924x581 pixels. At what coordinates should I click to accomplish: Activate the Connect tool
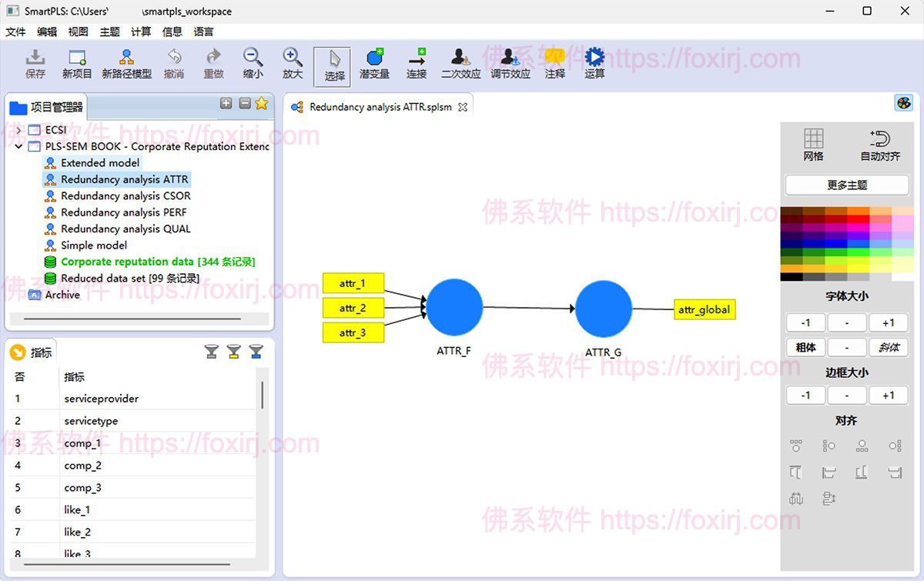417,64
